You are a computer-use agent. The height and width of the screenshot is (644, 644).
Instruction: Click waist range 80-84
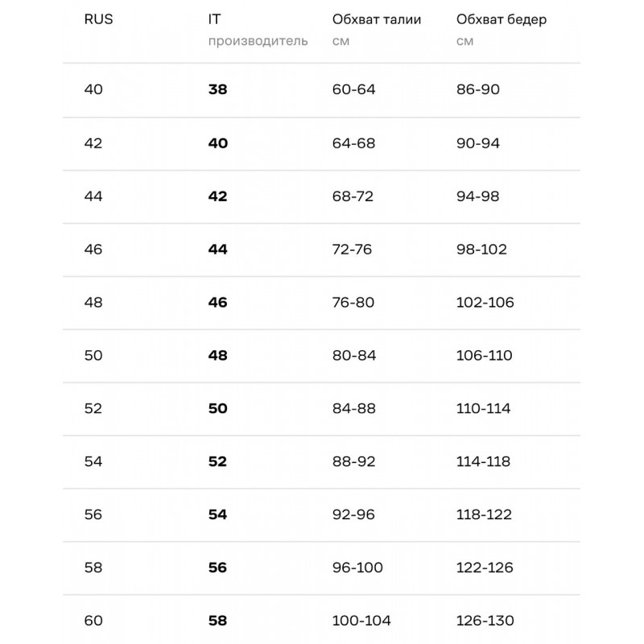[x=353, y=355]
